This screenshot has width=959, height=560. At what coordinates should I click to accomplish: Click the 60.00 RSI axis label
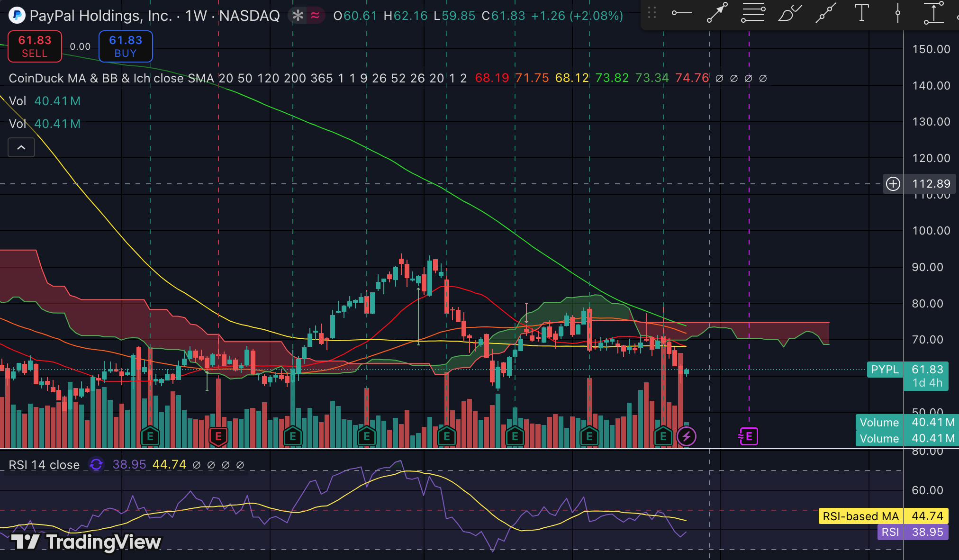point(927,490)
